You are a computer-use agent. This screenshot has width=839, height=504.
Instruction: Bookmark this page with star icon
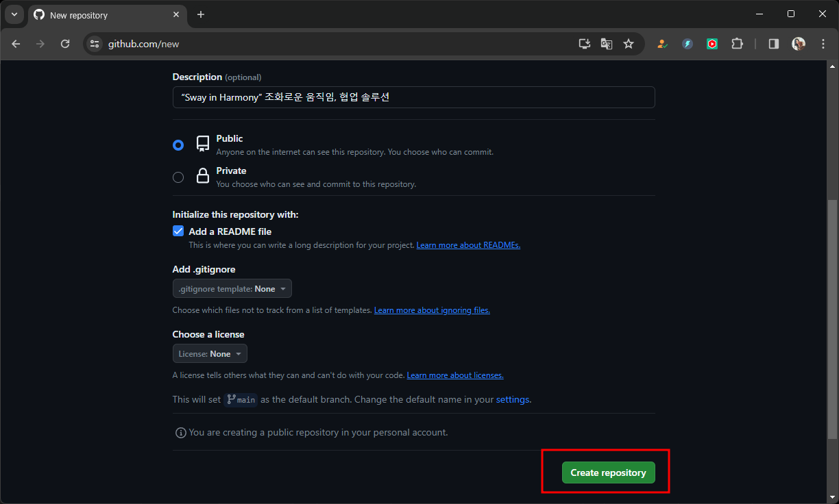tap(629, 44)
